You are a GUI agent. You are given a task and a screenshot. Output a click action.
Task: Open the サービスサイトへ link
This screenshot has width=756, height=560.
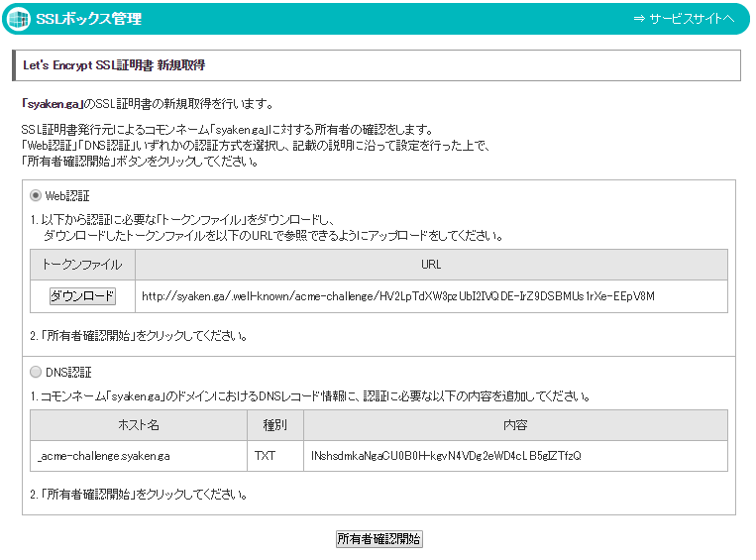pyautogui.click(x=684, y=19)
